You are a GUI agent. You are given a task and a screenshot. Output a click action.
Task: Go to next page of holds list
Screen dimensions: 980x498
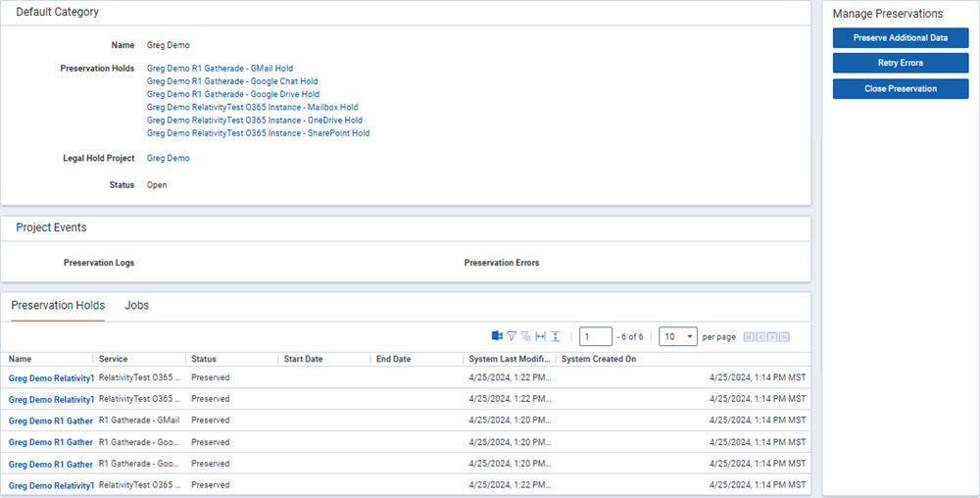[x=772, y=337]
